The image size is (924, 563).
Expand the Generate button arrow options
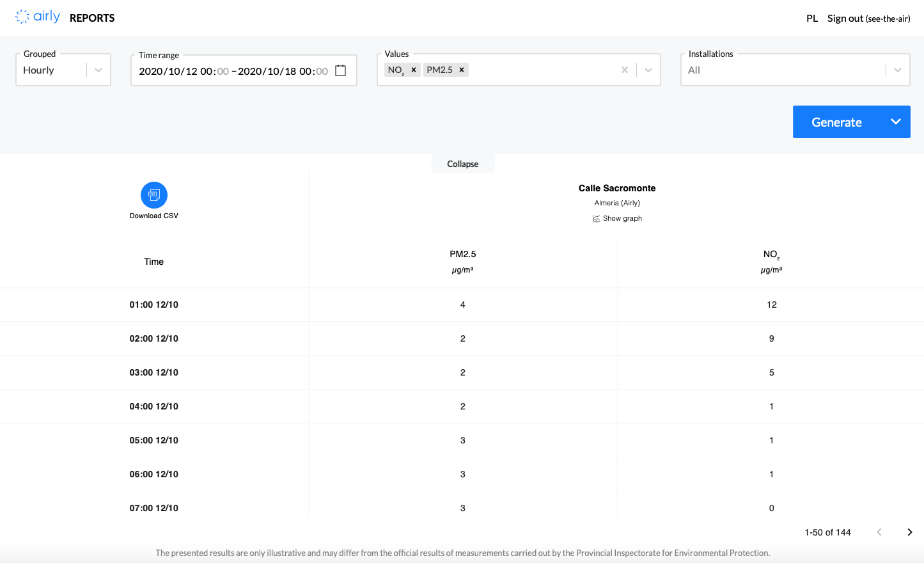896,122
